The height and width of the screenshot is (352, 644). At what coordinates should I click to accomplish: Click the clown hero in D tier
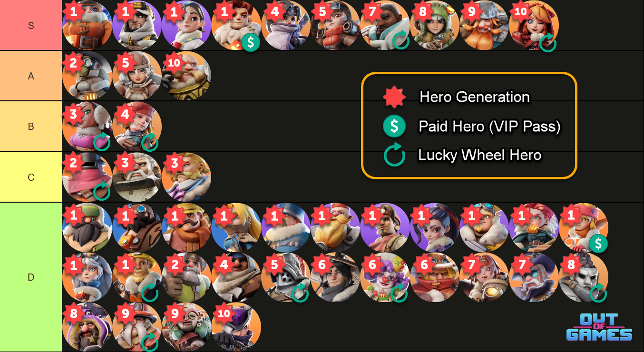[x=385, y=277]
